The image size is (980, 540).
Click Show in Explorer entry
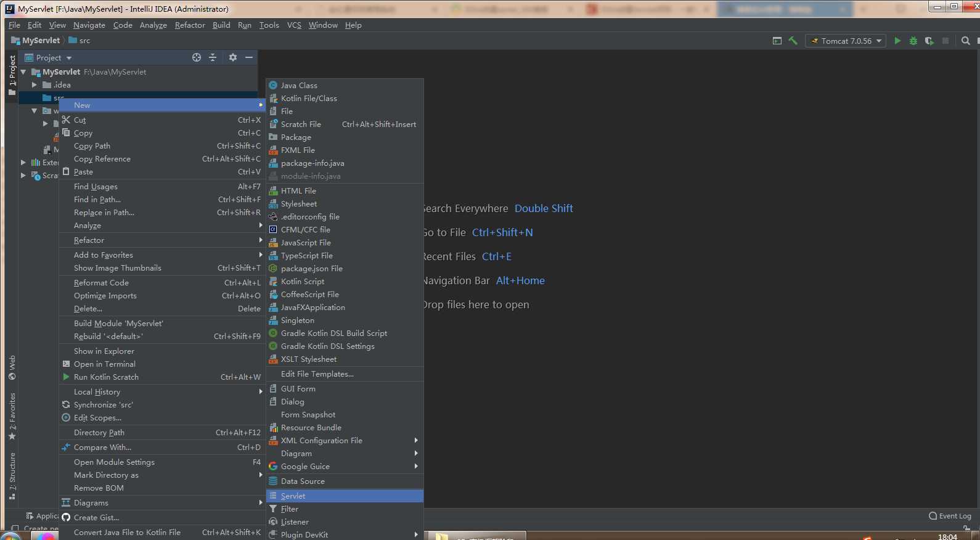[x=161, y=351]
